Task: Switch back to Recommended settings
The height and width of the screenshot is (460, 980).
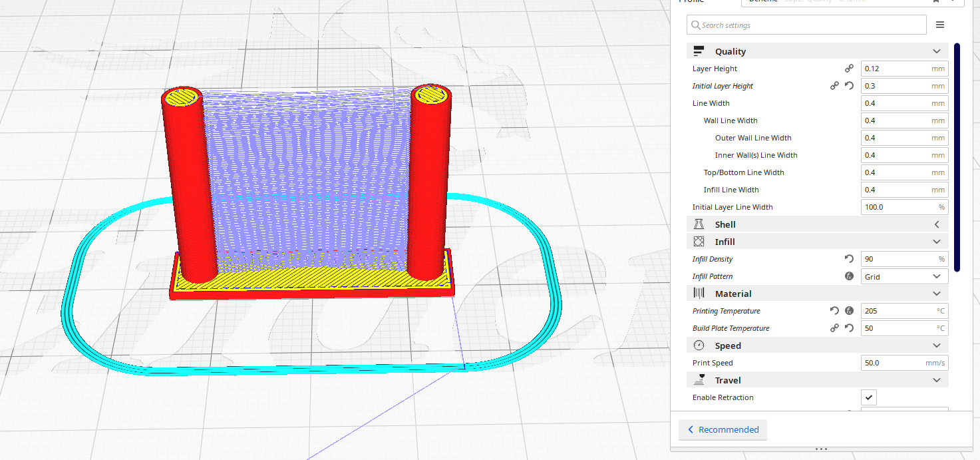Action: point(723,429)
